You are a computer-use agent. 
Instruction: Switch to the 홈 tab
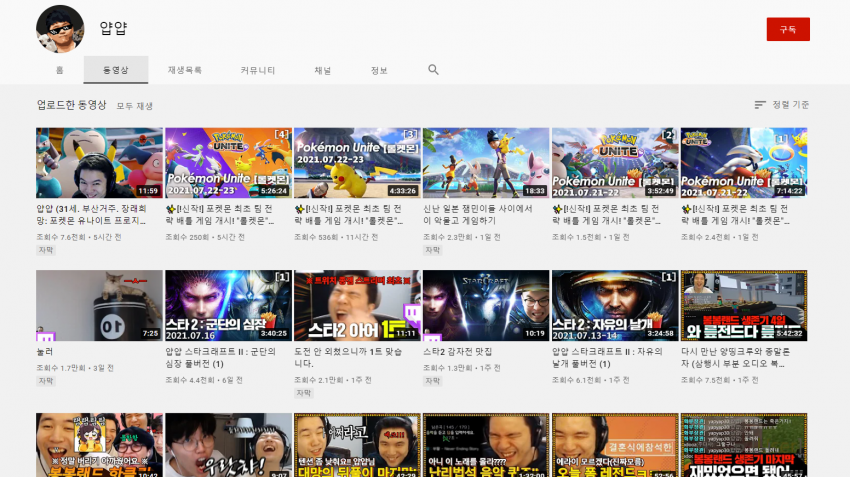[60, 70]
